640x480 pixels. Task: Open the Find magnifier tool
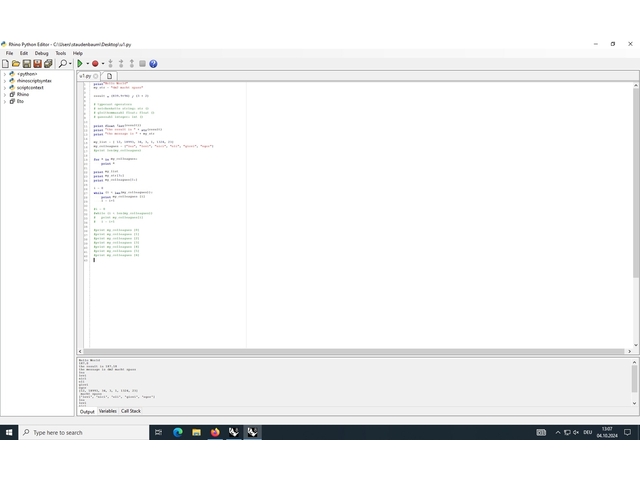(x=63, y=64)
